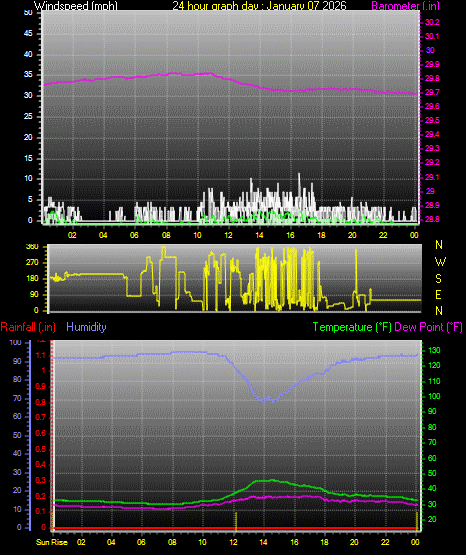Click the "Windspeed (mph)" chart label
Viewport: 466px width, 555px height.
pyautogui.click(x=76, y=6)
